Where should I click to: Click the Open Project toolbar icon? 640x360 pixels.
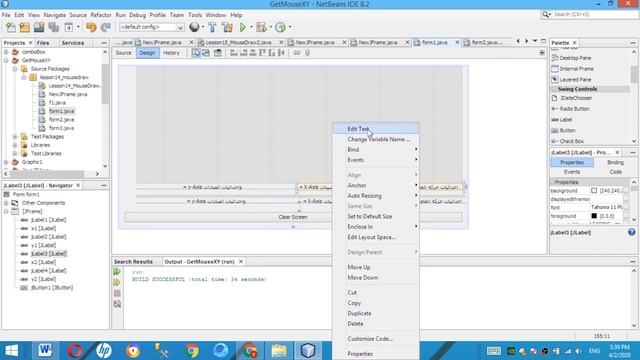click(39, 27)
